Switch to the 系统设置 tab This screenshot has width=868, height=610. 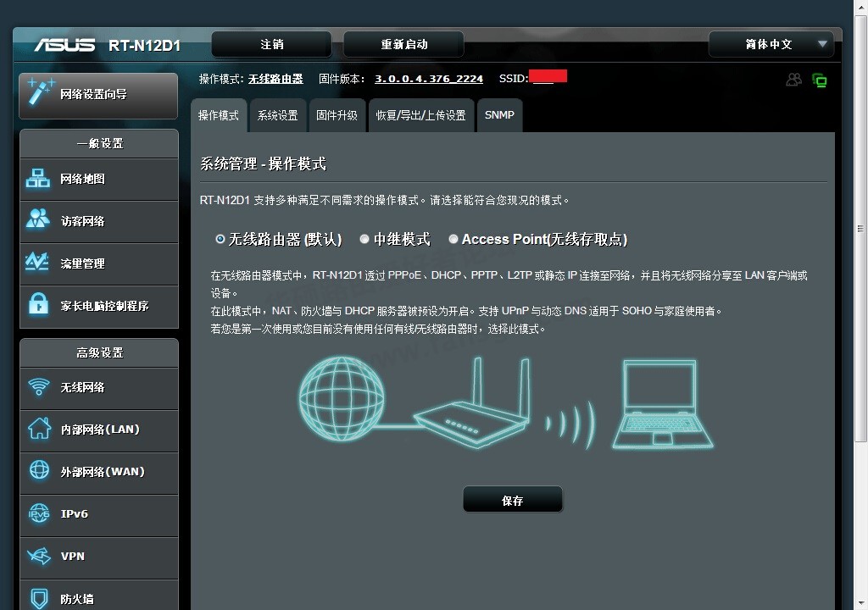click(x=278, y=115)
